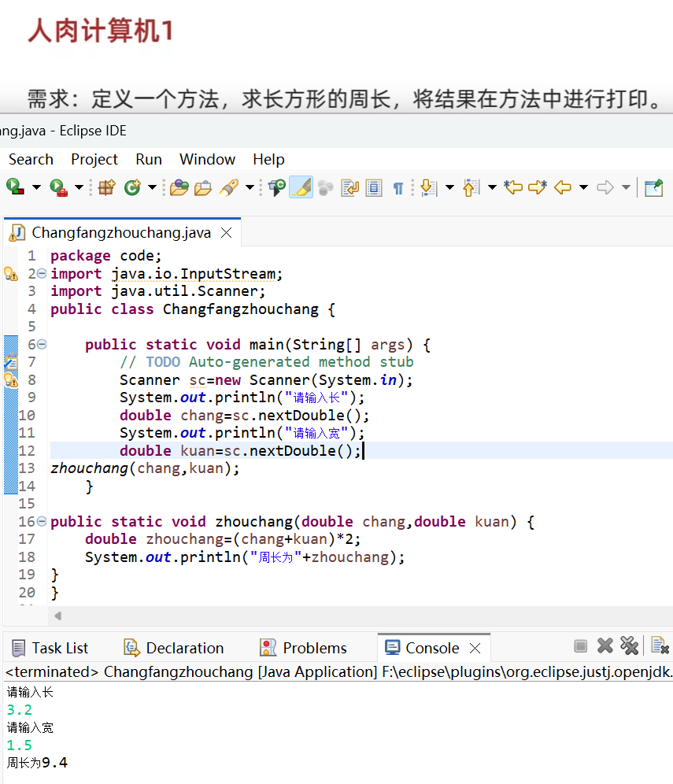Image resolution: width=673 pixels, height=784 pixels.
Task: Open the Window menu
Action: (208, 160)
